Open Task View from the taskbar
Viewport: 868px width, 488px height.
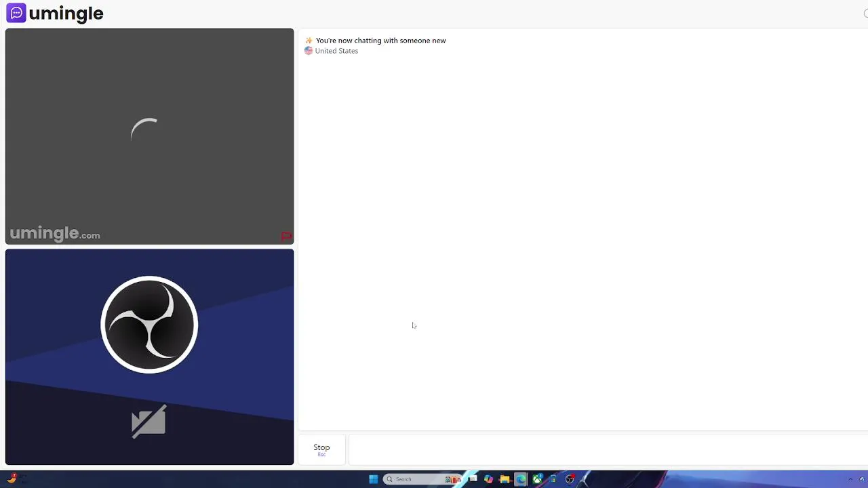[472, 479]
